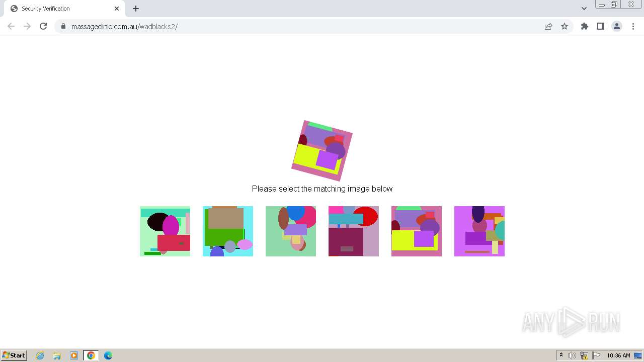Show hidden system tray icons
The height and width of the screenshot is (362, 644).
[561, 355]
